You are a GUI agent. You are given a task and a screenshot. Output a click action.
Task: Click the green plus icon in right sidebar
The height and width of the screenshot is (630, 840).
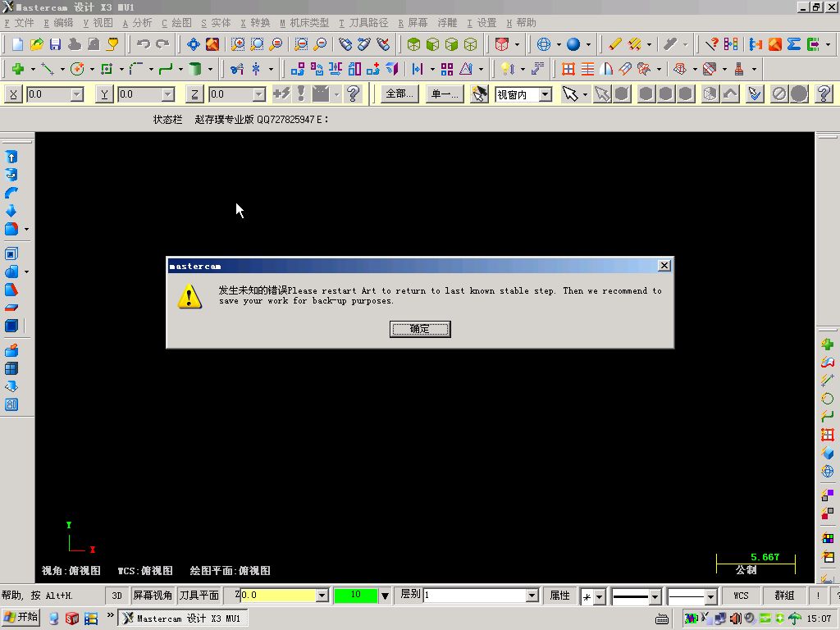coord(828,345)
